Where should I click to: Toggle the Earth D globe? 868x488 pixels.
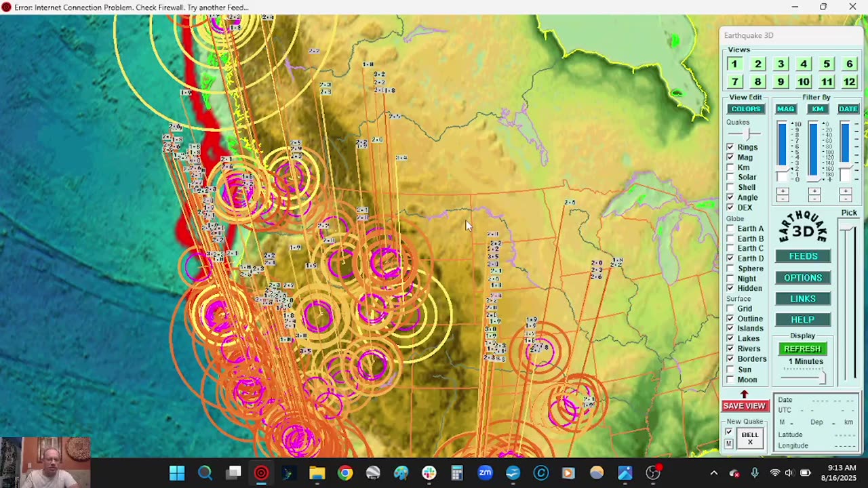tap(730, 258)
